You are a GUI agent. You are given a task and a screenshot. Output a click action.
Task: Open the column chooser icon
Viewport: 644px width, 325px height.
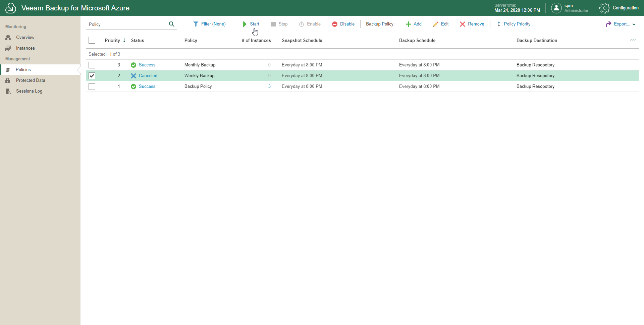click(633, 40)
